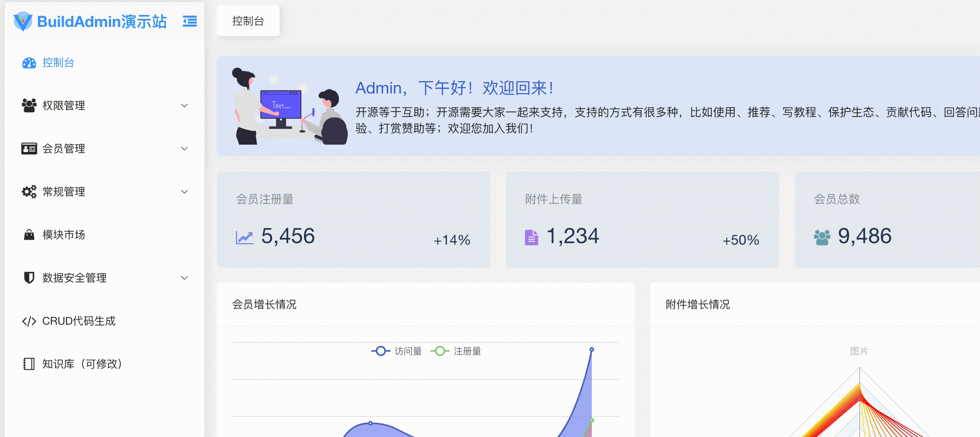Click the 模块市场 shopping bag icon
This screenshot has height=437, width=980.
point(29,235)
